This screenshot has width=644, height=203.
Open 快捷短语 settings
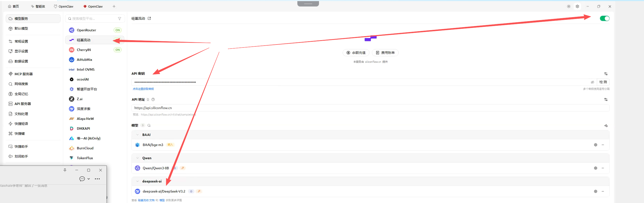point(33,124)
